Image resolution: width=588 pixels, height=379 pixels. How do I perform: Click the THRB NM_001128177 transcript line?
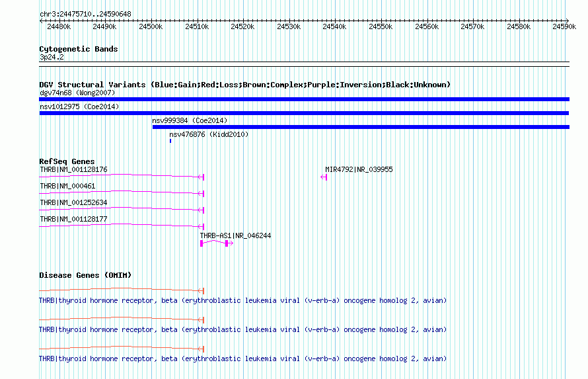(x=122, y=225)
